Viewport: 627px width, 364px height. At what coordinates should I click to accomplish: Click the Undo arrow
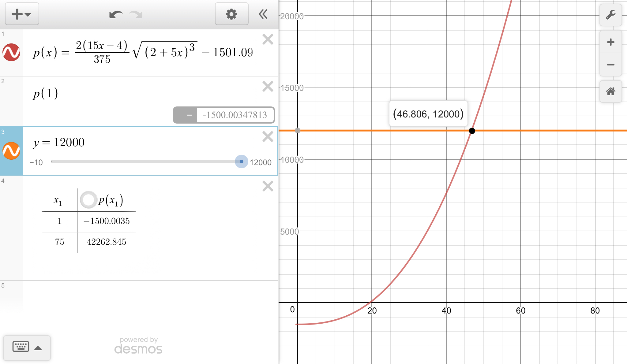click(x=116, y=14)
